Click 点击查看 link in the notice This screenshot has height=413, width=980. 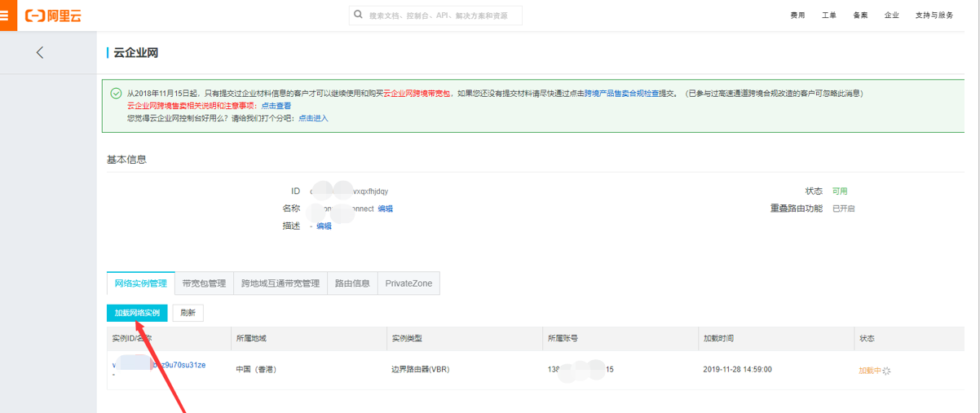pyautogui.click(x=276, y=106)
